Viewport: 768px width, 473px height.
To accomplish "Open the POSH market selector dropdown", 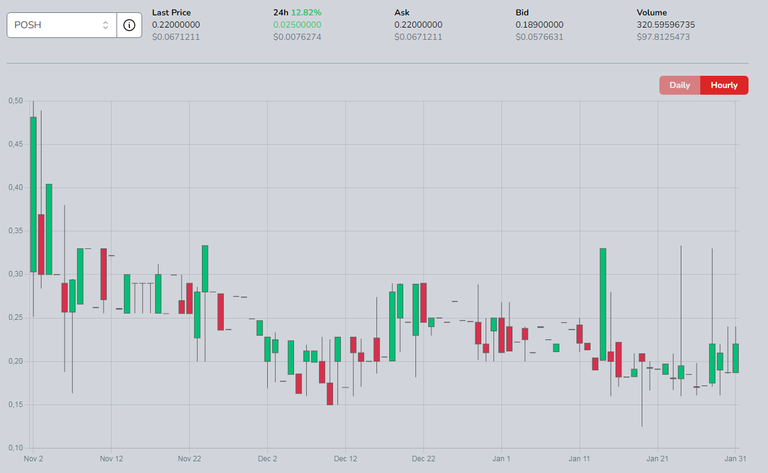I will point(62,25).
